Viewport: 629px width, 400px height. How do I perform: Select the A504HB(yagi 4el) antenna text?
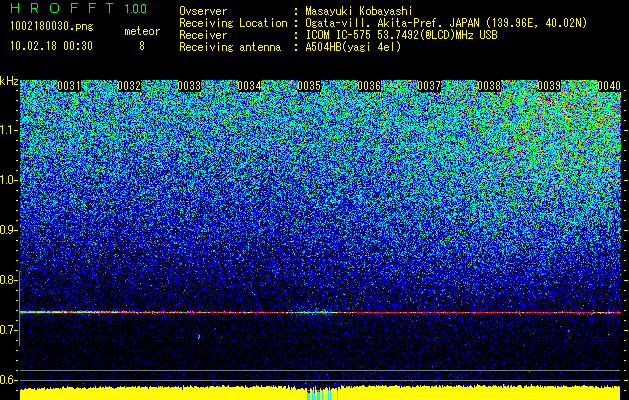(x=353, y=47)
